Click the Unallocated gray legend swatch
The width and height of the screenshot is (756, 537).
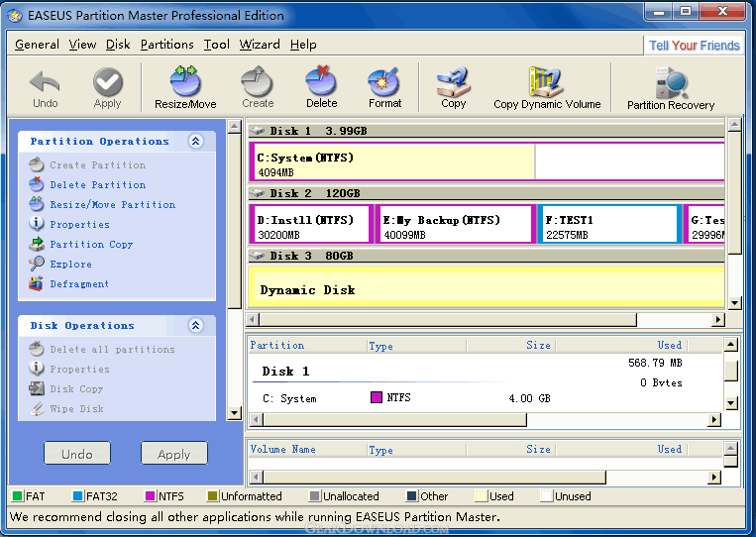click(315, 496)
